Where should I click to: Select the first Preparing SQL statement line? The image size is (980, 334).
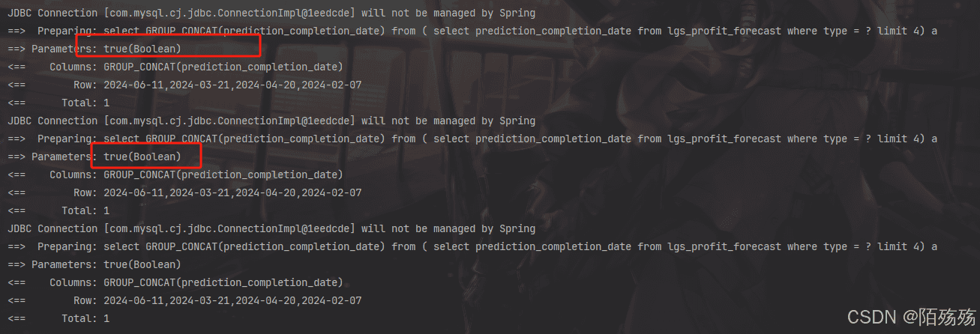[x=472, y=31]
